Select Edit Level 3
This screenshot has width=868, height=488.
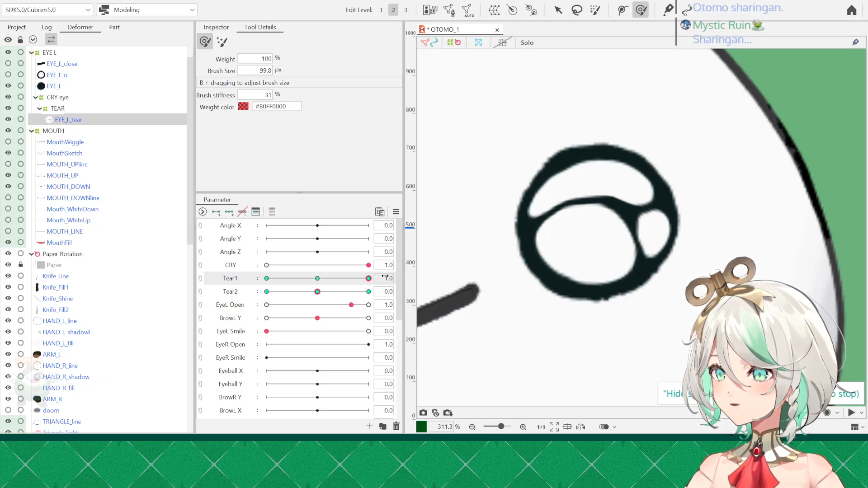406,10
